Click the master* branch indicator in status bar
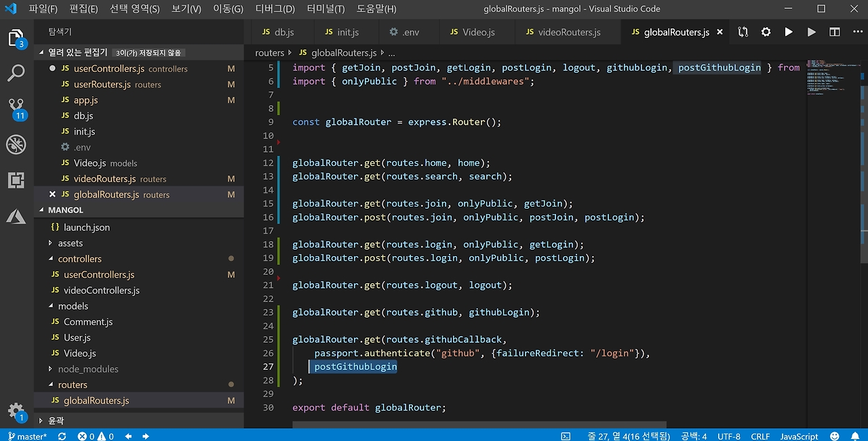This screenshot has width=868, height=441. 28,436
